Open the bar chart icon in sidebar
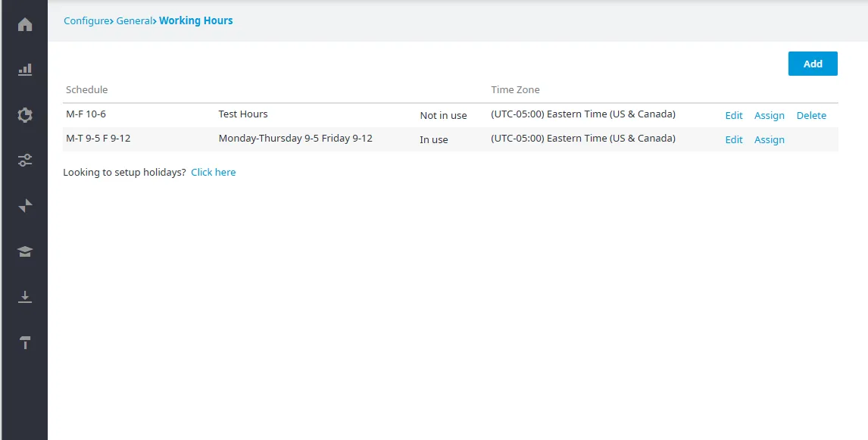Screen dimensions: 868x440 [25, 70]
